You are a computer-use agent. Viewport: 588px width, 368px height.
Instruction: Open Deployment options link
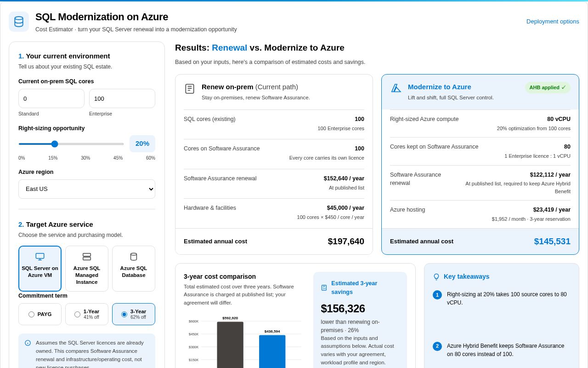click(553, 21)
